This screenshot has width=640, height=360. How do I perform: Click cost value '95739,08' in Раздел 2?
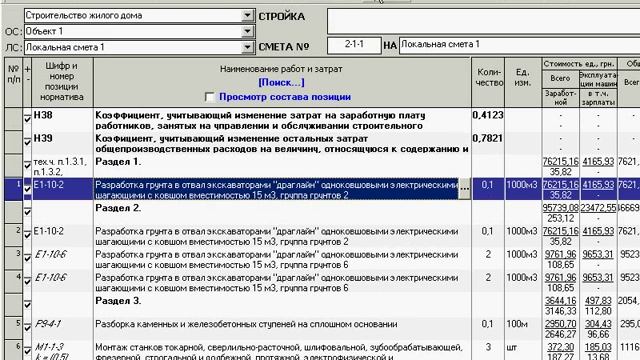point(560,208)
